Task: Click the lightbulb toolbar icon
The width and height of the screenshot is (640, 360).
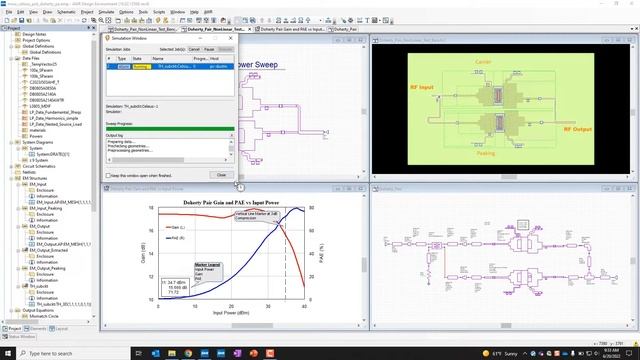Action: point(158,20)
